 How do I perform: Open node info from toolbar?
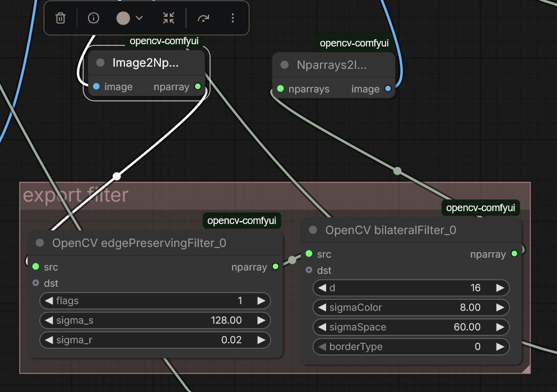click(94, 18)
